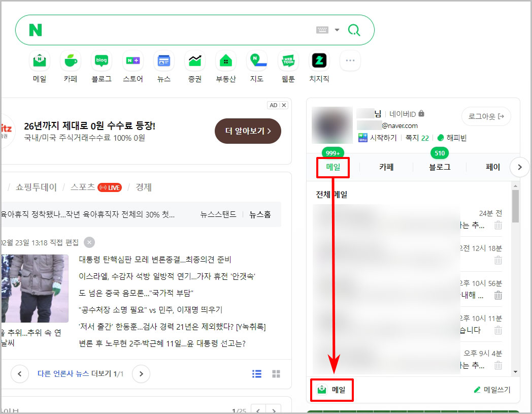Select the 카페 service icon
Screen dimensions: 532x414
coord(71,60)
